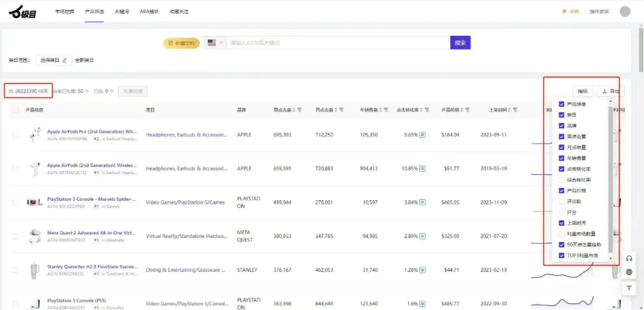Sort by 上架时间 column arrows
Screen dimensions: 644x310
(x=510, y=110)
